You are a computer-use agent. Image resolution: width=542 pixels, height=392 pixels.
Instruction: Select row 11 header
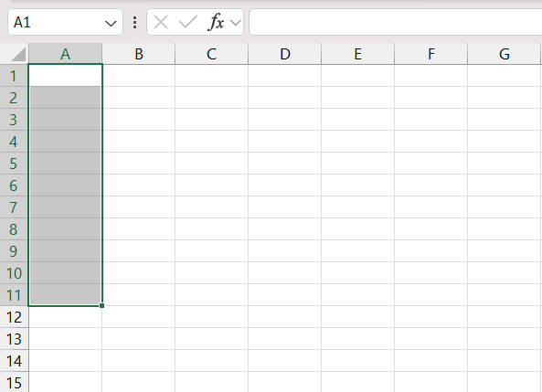tap(14, 295)
